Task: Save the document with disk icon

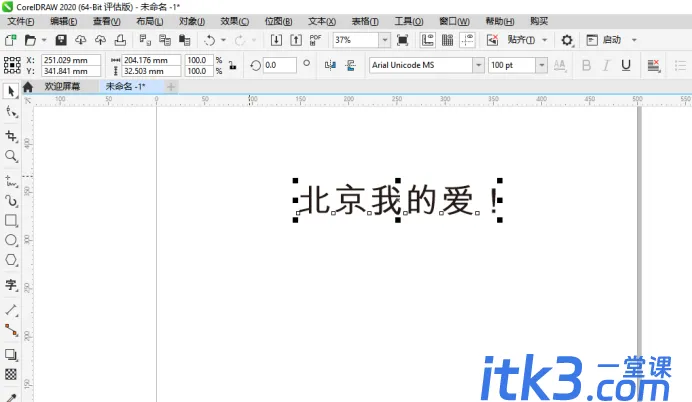Action: (x=61, y=40)
